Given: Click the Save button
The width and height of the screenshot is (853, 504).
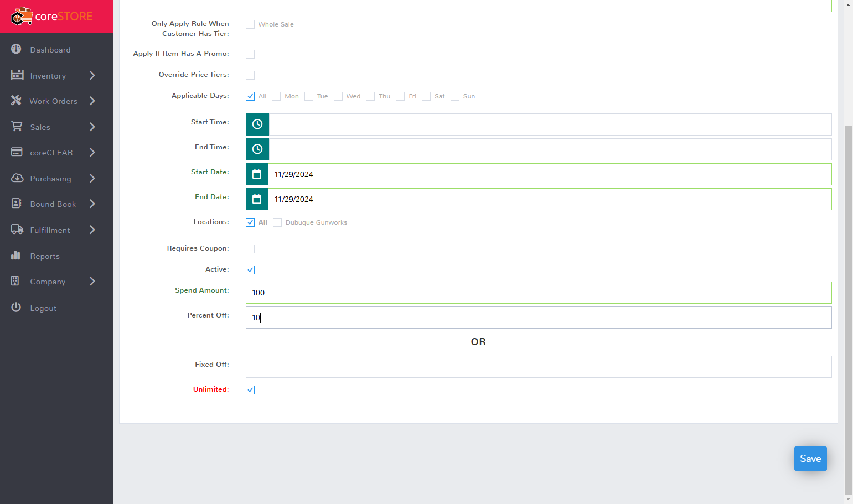Looking at the screenshot, I should [810, 459].
